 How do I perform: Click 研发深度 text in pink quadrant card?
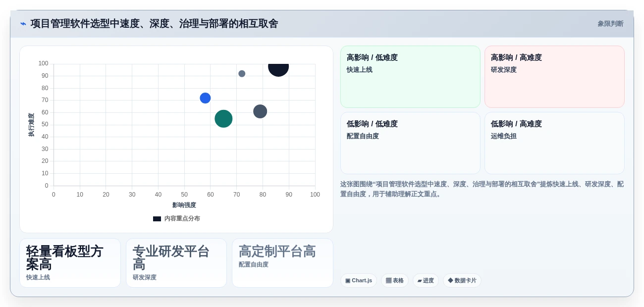[x=504, y=70]
